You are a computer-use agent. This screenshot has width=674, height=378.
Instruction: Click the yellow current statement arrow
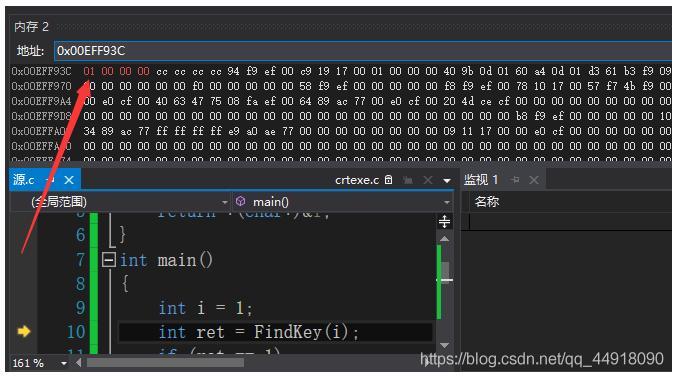coord(24,332)
